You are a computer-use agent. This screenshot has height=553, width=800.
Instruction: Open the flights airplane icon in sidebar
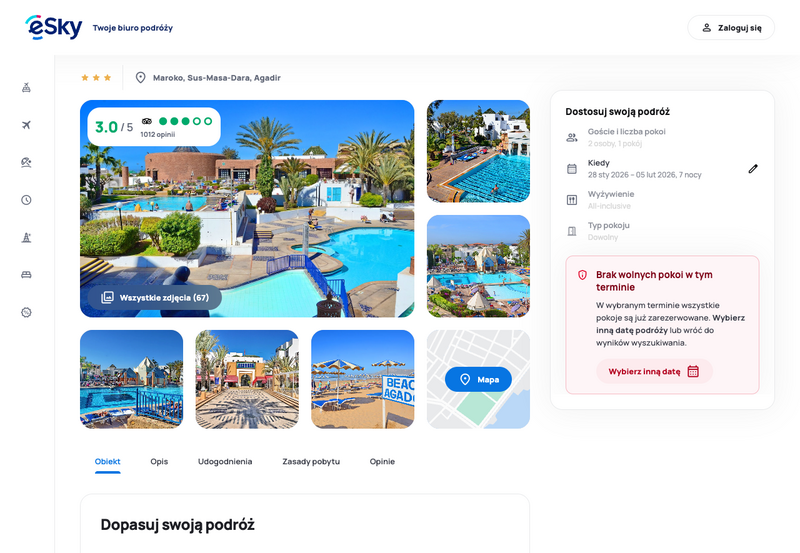point(27,125)
